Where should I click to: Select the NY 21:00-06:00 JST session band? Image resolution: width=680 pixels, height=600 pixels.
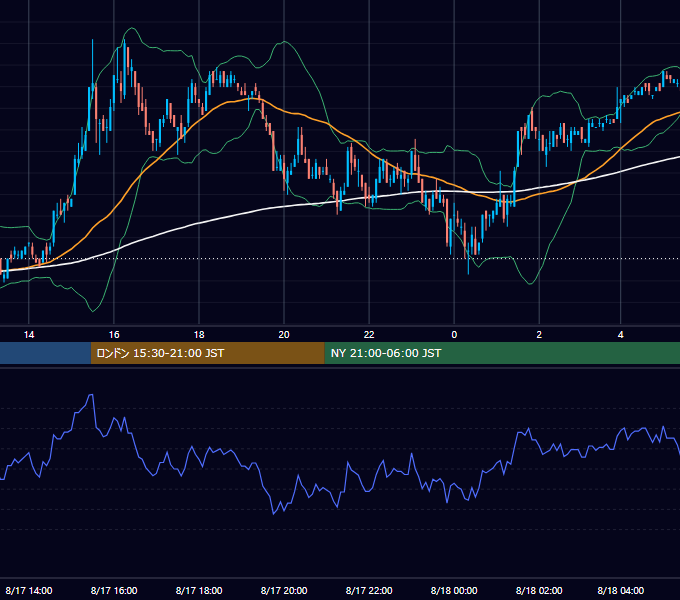[502, 353]
